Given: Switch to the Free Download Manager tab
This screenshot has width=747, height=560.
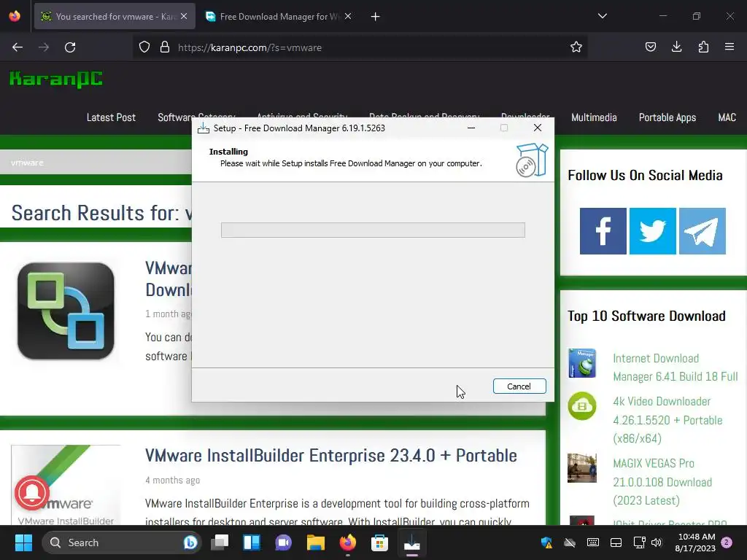Looking at the screenshot, I should point(279,16).
